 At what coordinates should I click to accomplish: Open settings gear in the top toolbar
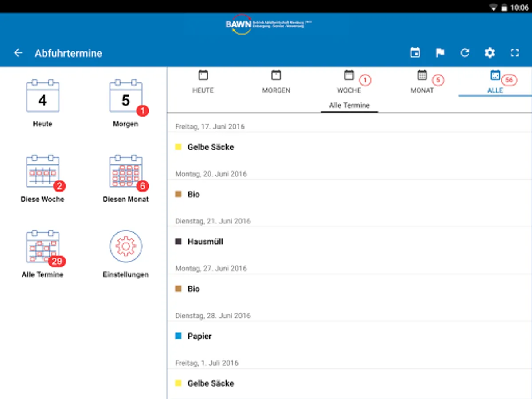[489, 53]
